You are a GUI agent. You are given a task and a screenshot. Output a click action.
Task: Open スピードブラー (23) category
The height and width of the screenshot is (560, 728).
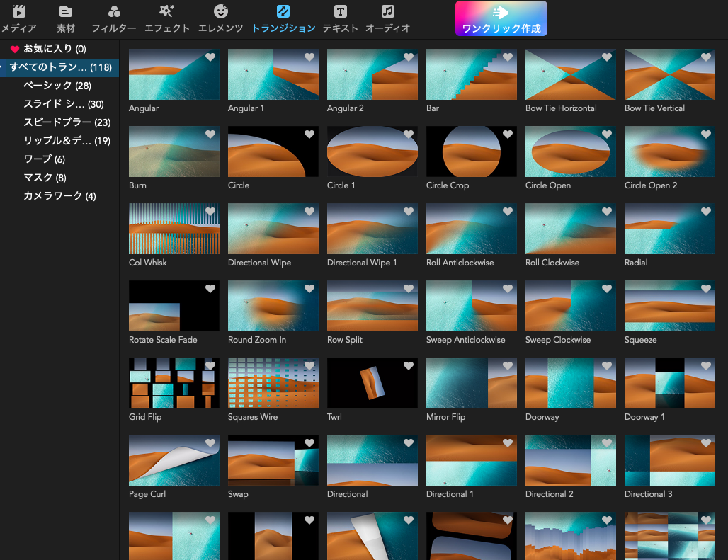click(67, 122)
